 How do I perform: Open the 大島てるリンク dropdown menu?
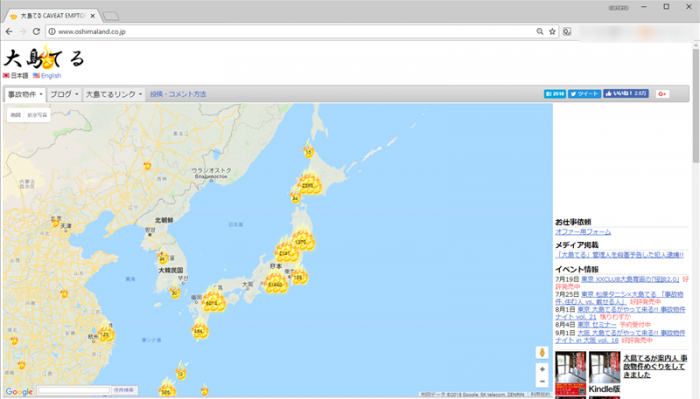pyautogui.click(x=113, y=94)
